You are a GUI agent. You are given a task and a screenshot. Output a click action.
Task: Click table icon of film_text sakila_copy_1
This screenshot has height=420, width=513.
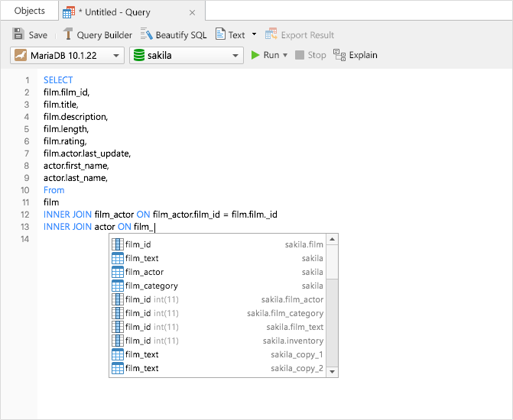tap(118, 354)
